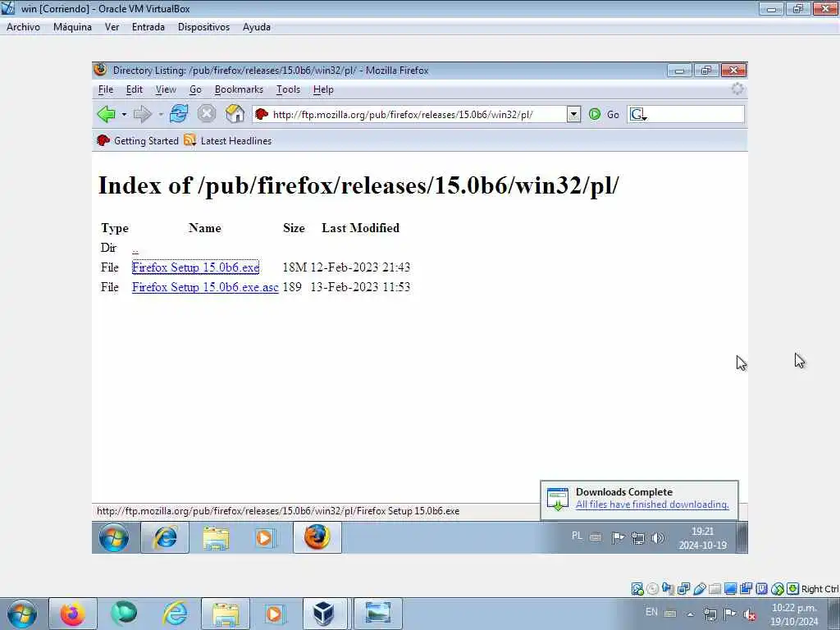Open Firefox Setup 15.0b6.exe.asc link
The width and height of the screenshot is (840, 630).
pyautogui.click(x=205, y=287)
